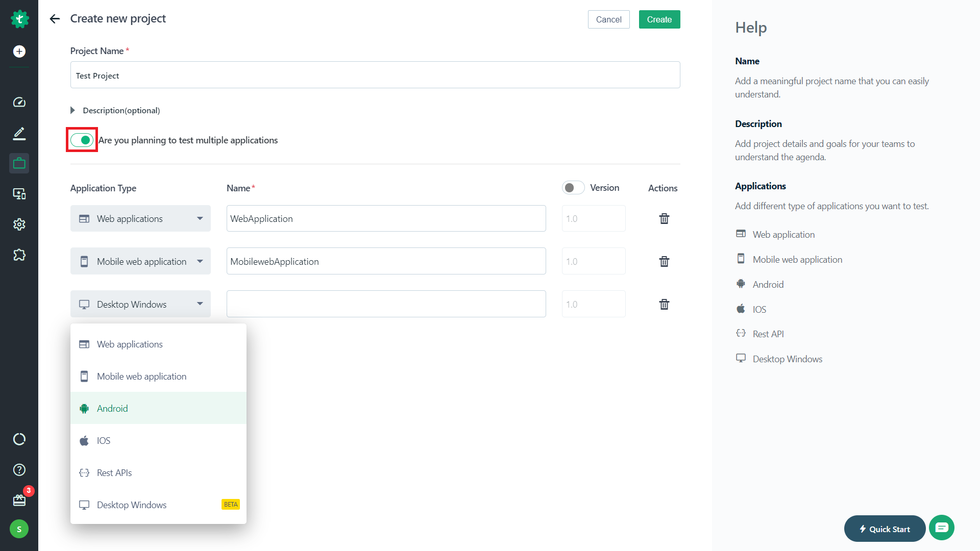Open the Quick Start button
Viewport: 980px width, 551px height.
tap(885, 529)
